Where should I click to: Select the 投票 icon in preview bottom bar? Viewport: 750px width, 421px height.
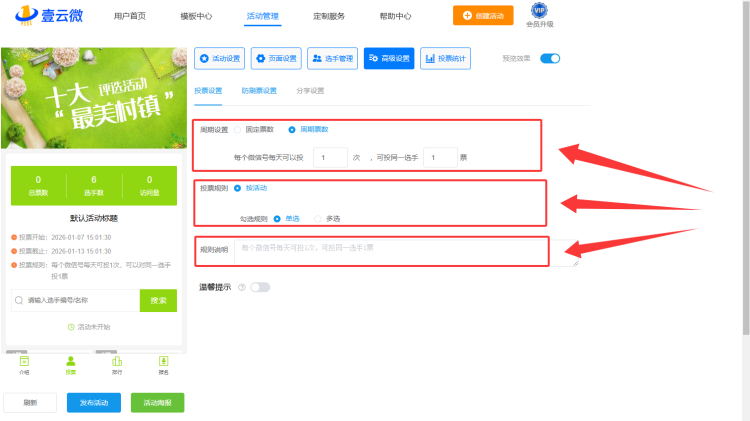tap(70, 362)
